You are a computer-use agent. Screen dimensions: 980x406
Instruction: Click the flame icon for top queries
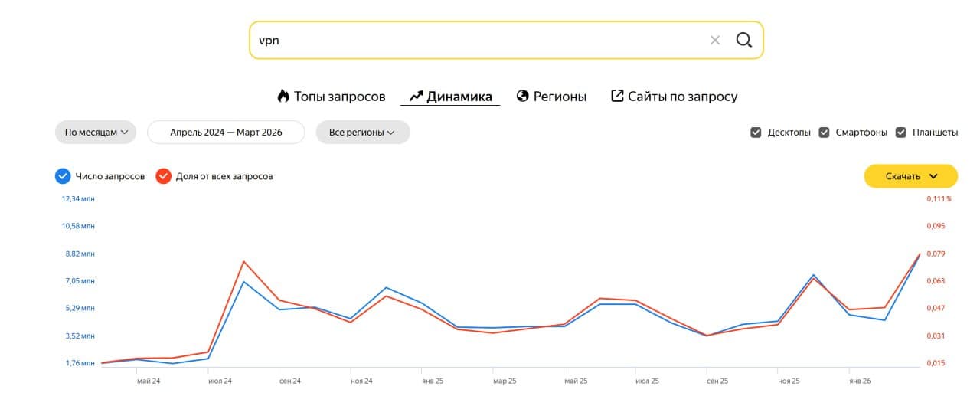(283, 97)
